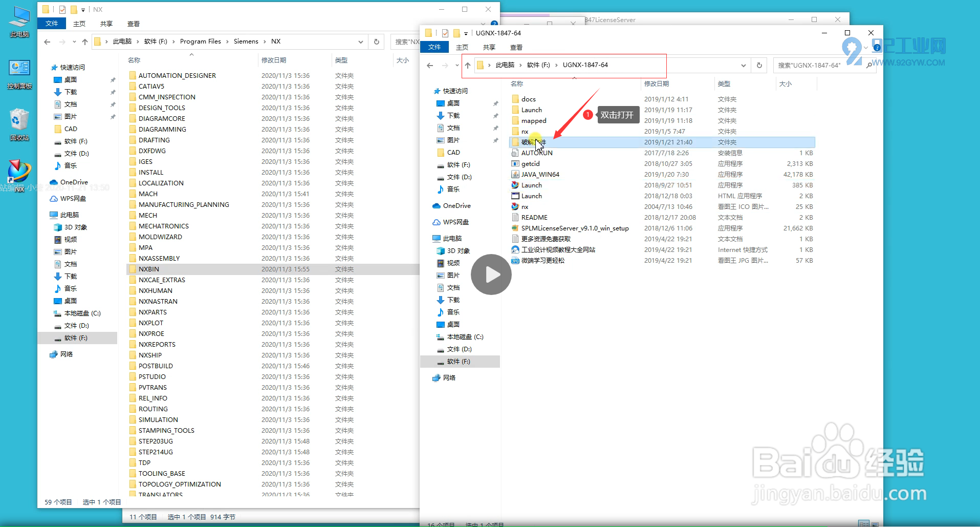Screen dimensions: 980x527
Task: Switch to the 查看 tab in the NX window
Action: 134,24
